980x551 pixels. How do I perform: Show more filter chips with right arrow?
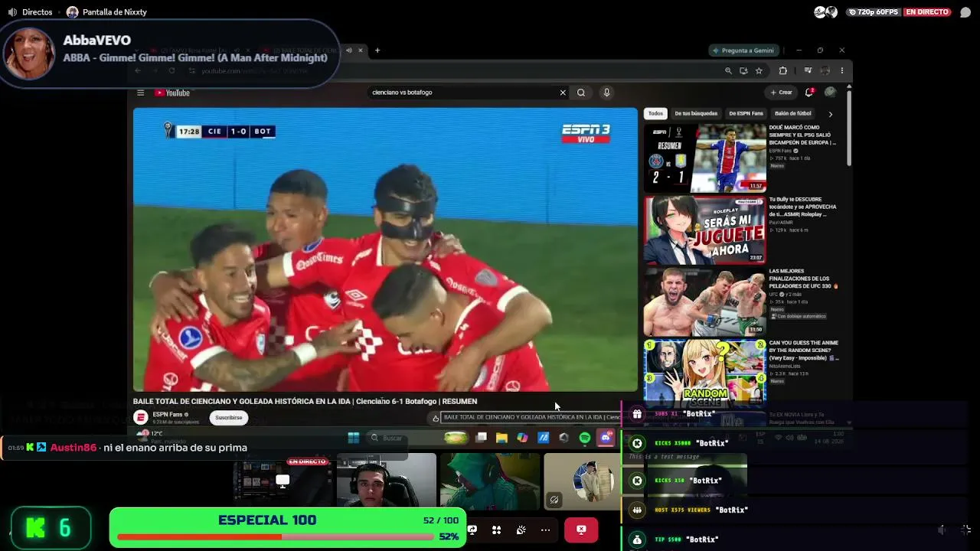[x=831, y=114]
